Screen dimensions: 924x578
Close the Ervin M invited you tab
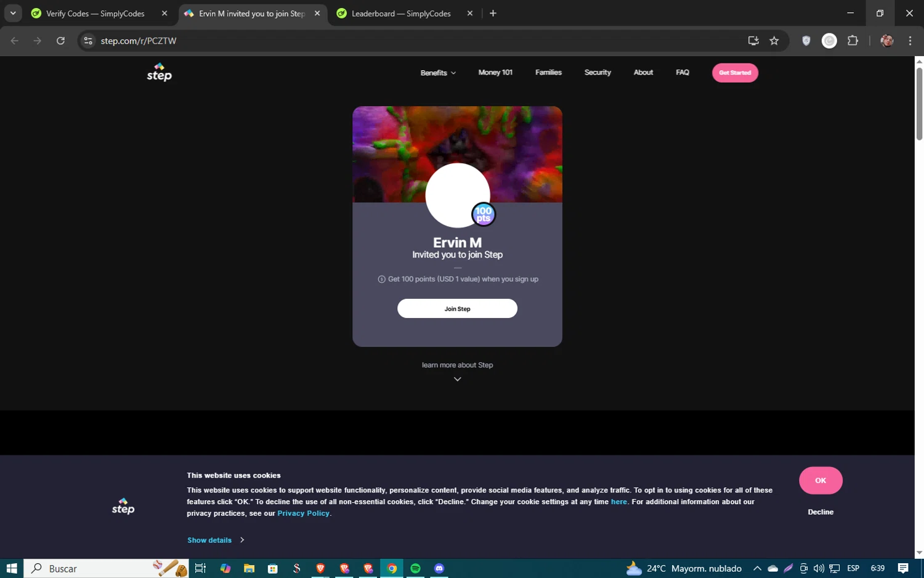point(317,14)
